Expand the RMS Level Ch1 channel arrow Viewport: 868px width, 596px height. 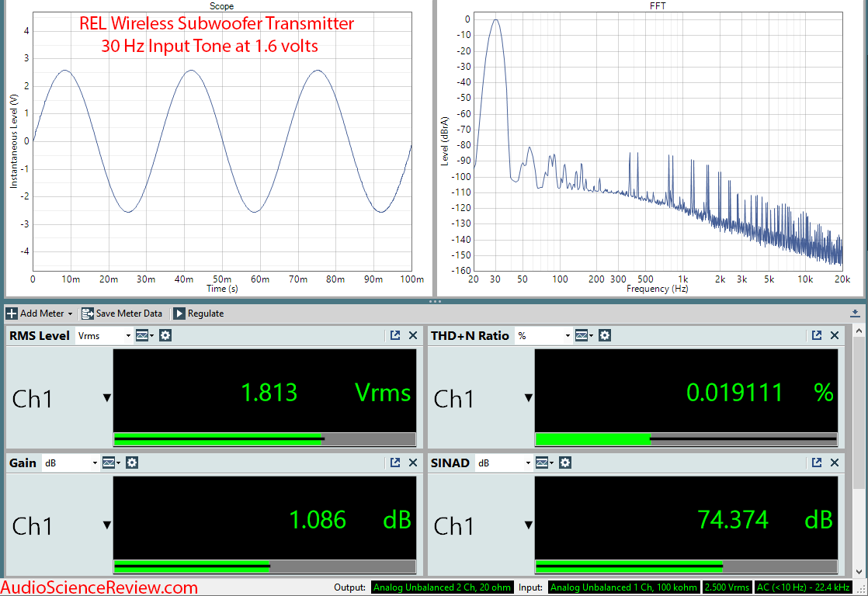[107, 398]
